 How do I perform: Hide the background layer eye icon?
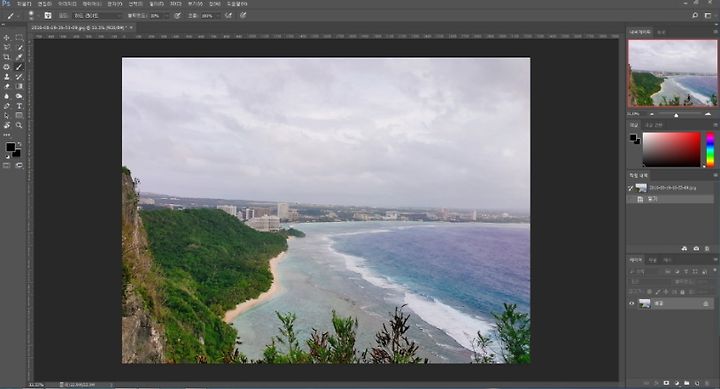(632, 303)
